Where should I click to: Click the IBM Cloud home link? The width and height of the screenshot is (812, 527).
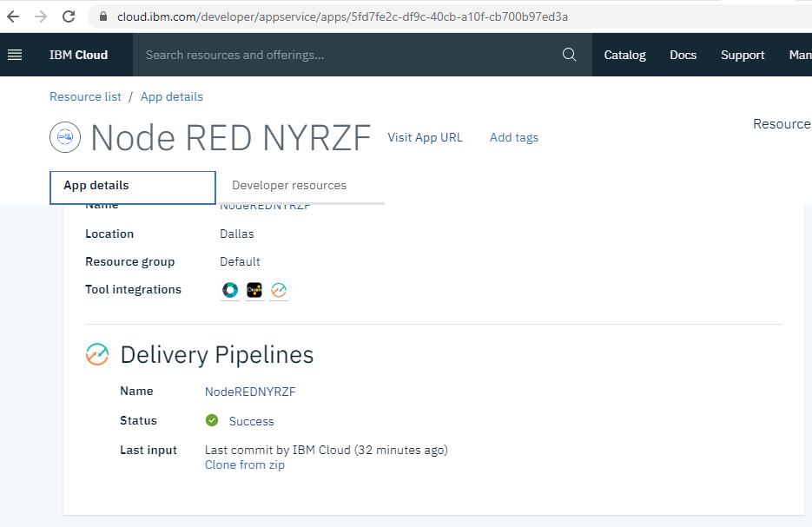point(79,55)
